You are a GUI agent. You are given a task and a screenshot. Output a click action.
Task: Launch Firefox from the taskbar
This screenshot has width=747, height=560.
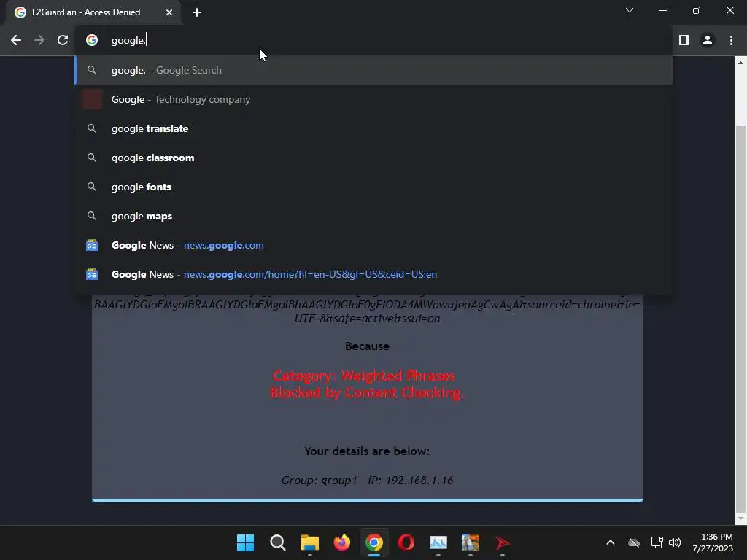tap(342, 542)
